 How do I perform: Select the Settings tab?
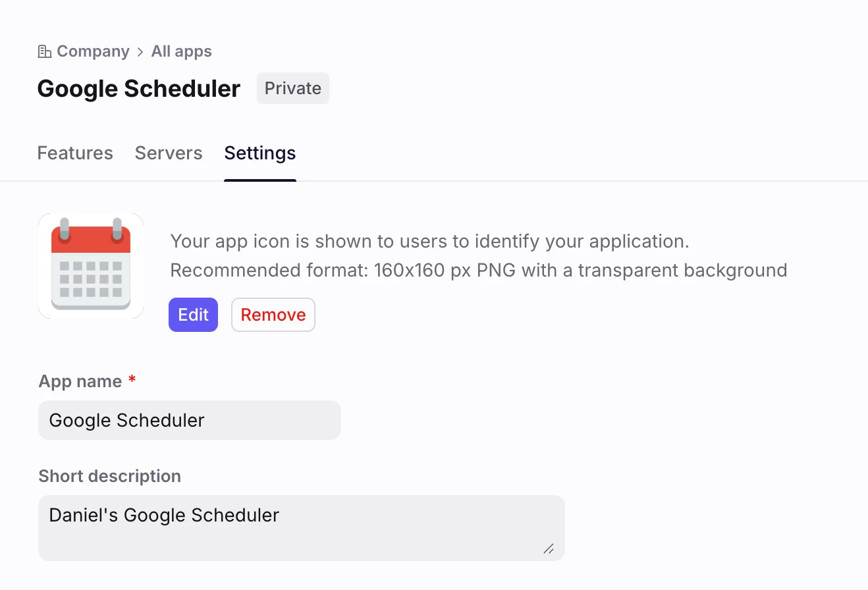tap(260, 153)
